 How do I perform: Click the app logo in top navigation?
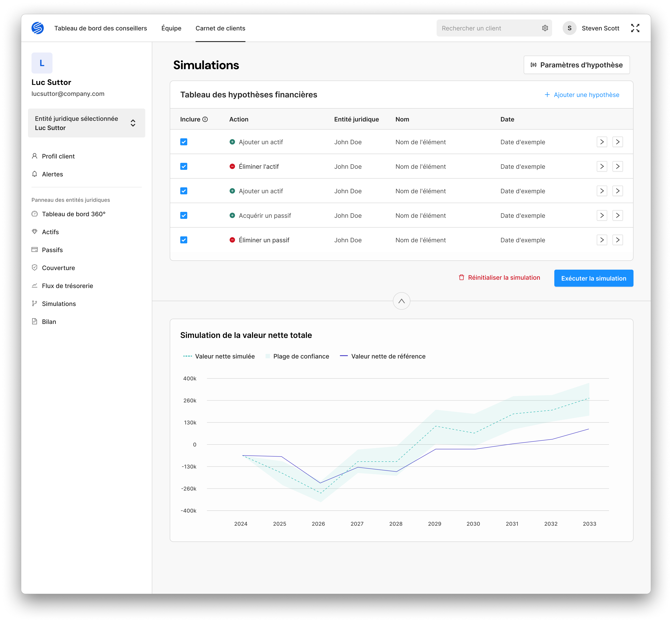pos(38,28)
